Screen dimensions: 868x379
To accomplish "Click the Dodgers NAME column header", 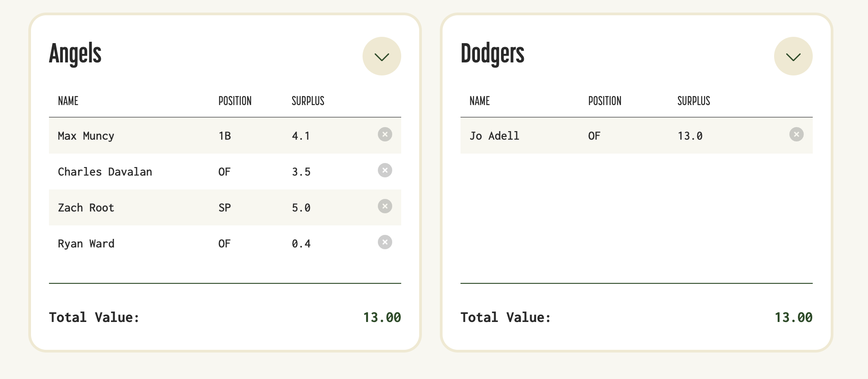I will click(x=479, y=101).
